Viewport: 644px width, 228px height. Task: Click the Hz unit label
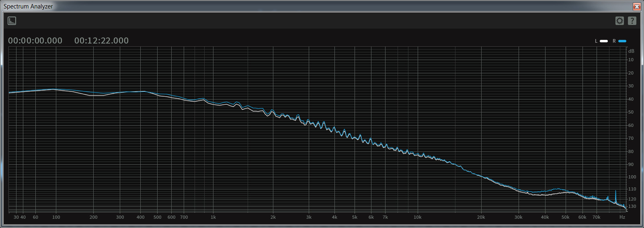tap(622, 217)
